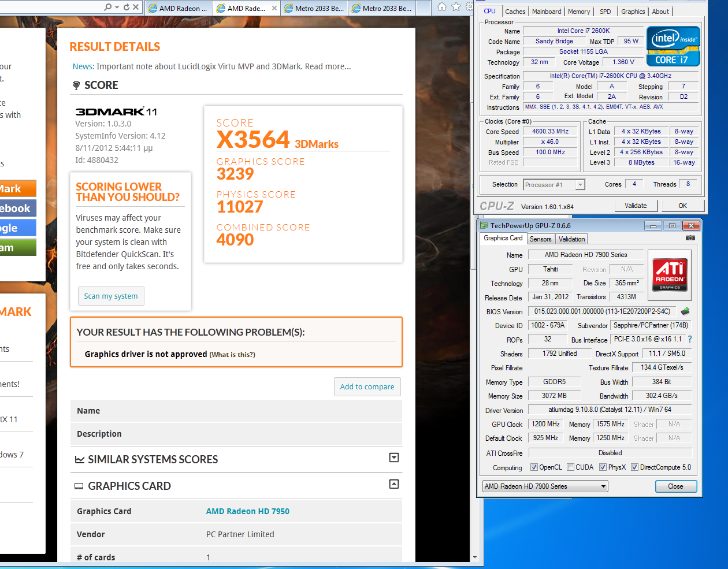728x569 pixels.
Task: Click the Validate button in CPU-Z
Action: tap(636, 206)
